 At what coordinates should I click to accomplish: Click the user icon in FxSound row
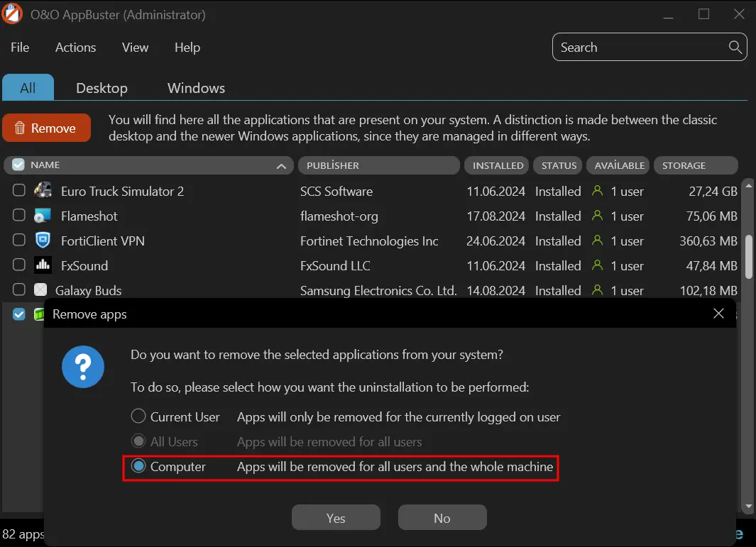pyautogui.click(x=597, y=265)
